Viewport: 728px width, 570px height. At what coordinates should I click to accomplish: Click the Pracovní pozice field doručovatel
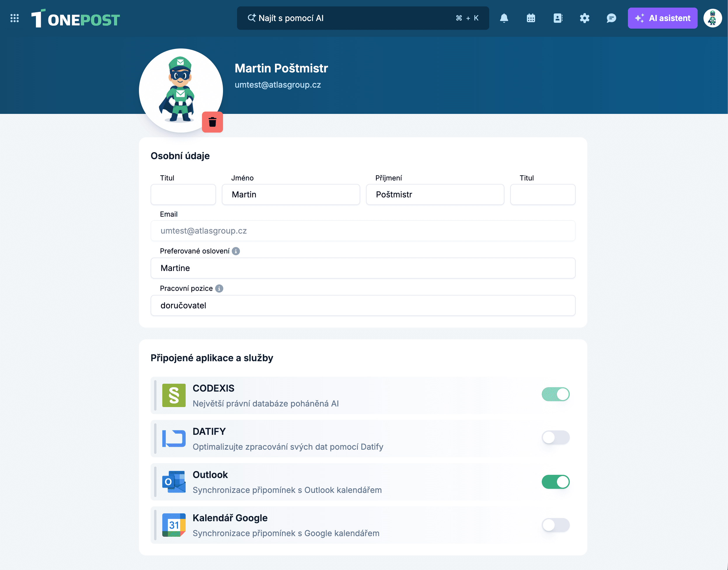coord(363,305)
